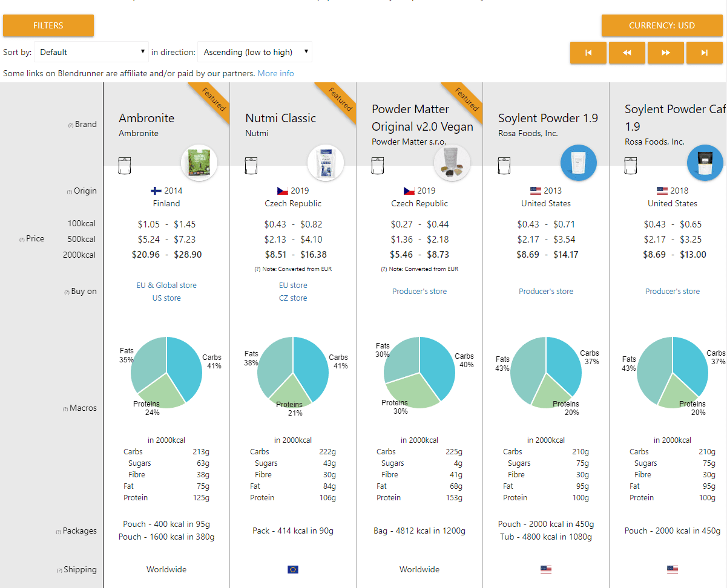Open the Sort by dropdown

pos(91,52)
